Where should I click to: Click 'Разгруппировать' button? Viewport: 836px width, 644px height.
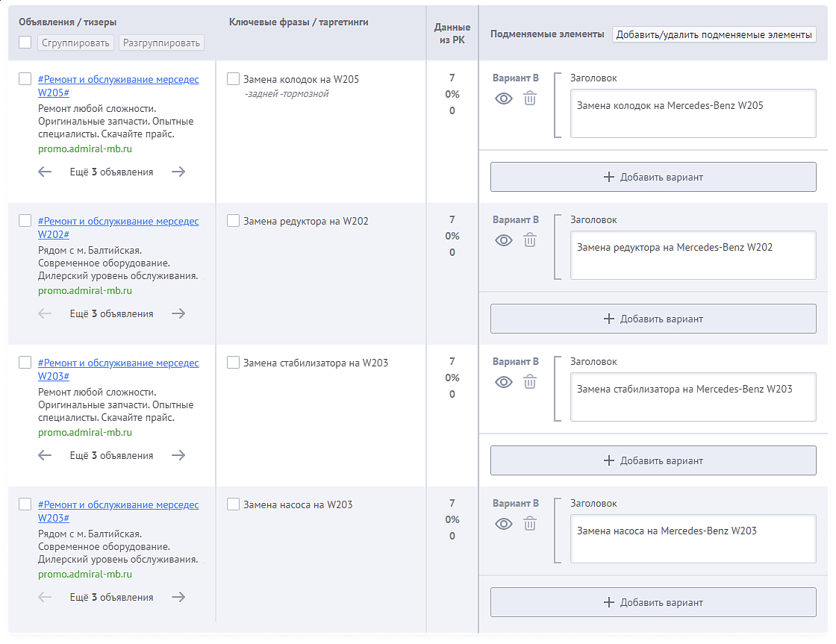(x=161, y=43)
